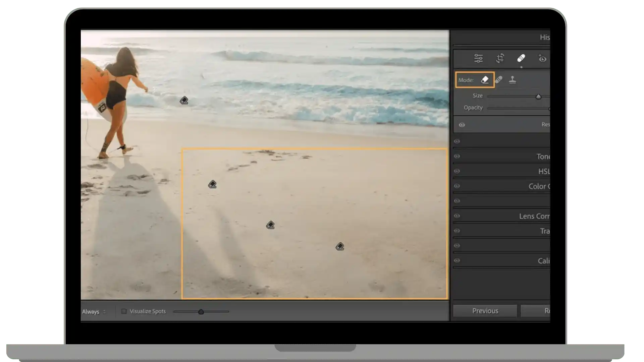
Task: Drag the Visualize Spots amount slider
Action: 201,312
